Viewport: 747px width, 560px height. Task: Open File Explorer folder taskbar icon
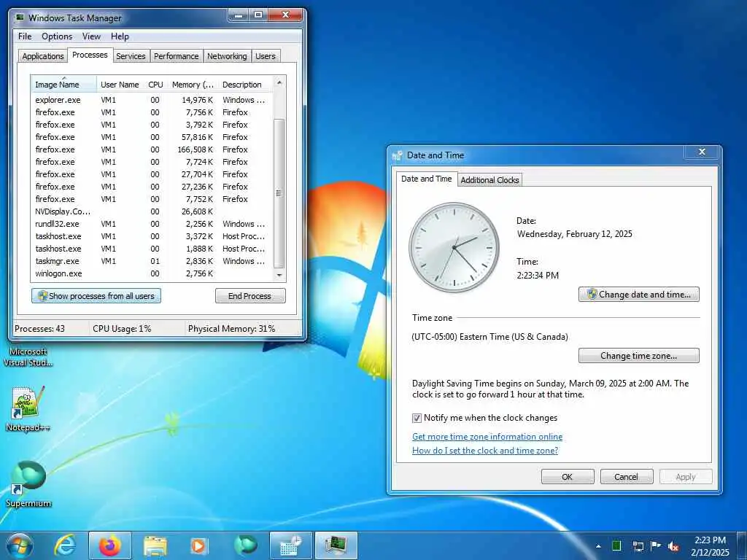point(155,545)
